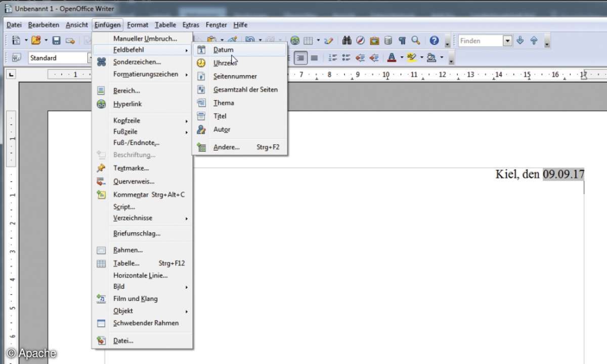Open the Undo history dropdown arrow
607x364 pixels.
(x=260, y=40)
